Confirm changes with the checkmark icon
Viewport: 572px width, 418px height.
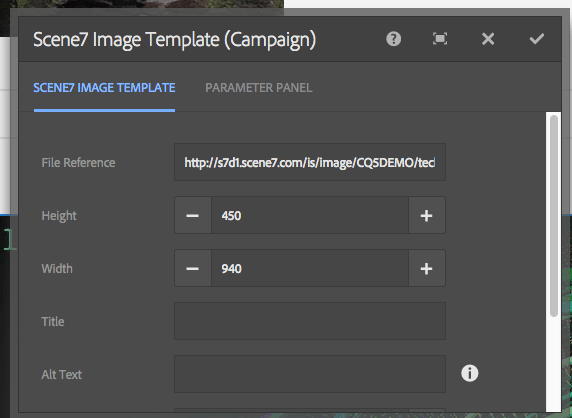coord(537,39)
